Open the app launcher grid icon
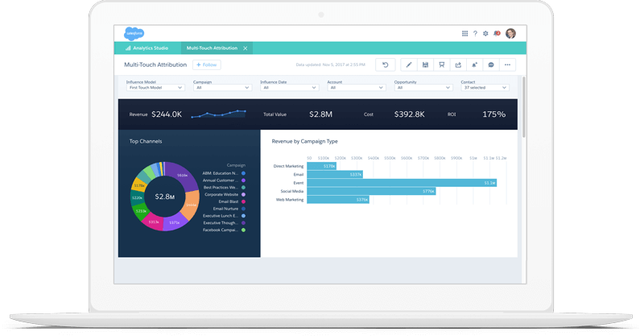The image size is (644, 336). click(464, 34)
